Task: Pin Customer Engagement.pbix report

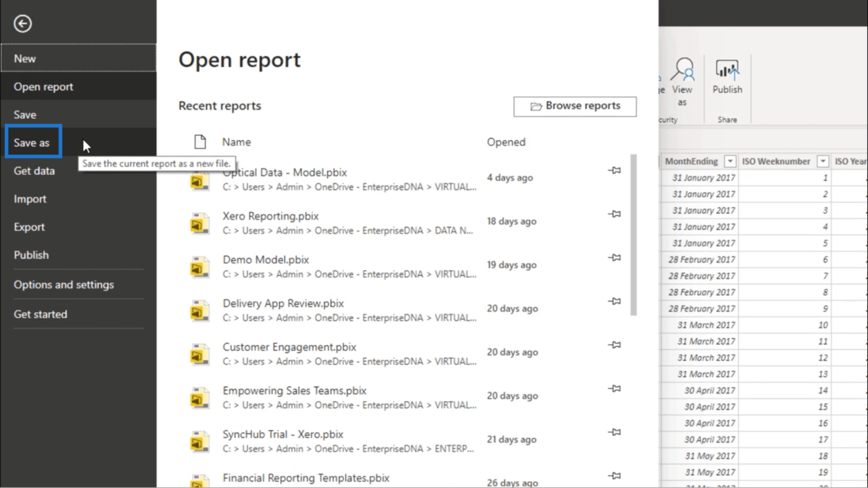Action: [614, 344]
